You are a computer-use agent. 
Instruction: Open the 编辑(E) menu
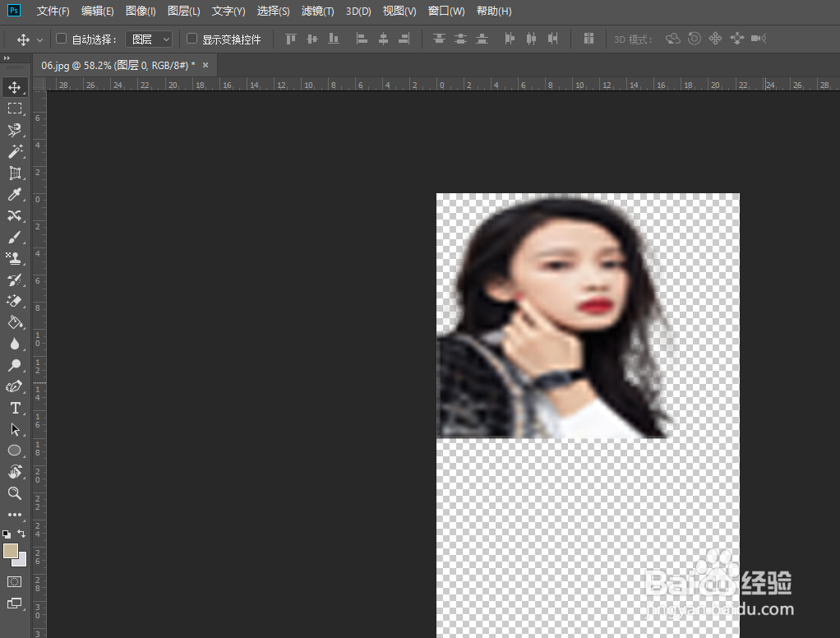point(98,11)
